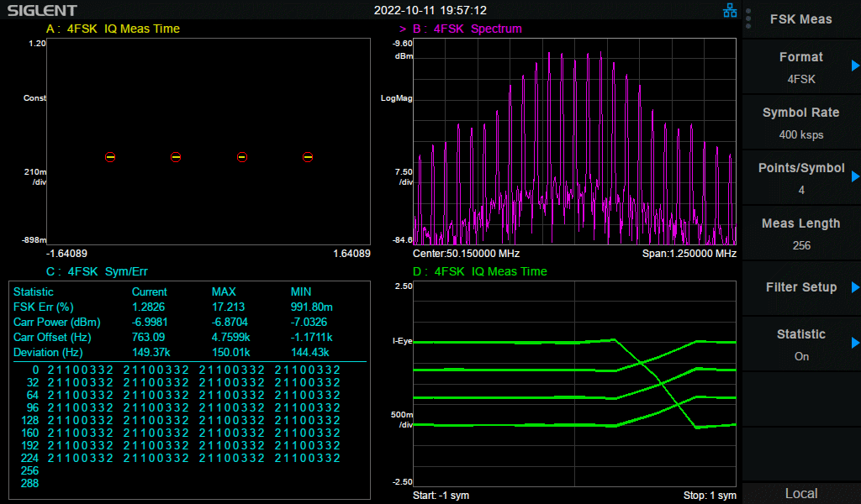Viewport: 861px width, 504px height.
Task: Click the date and time display
Action: (430, 11)
